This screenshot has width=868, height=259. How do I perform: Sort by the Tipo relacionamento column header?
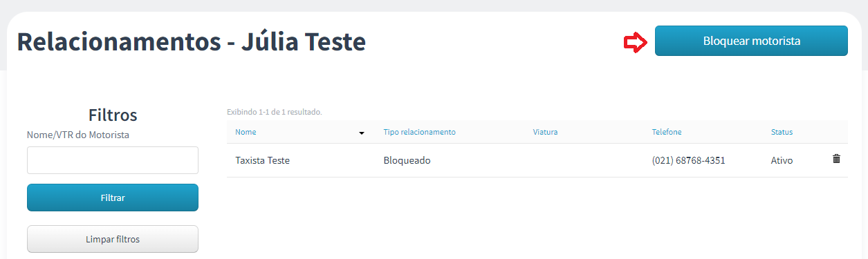pos(419,132)
